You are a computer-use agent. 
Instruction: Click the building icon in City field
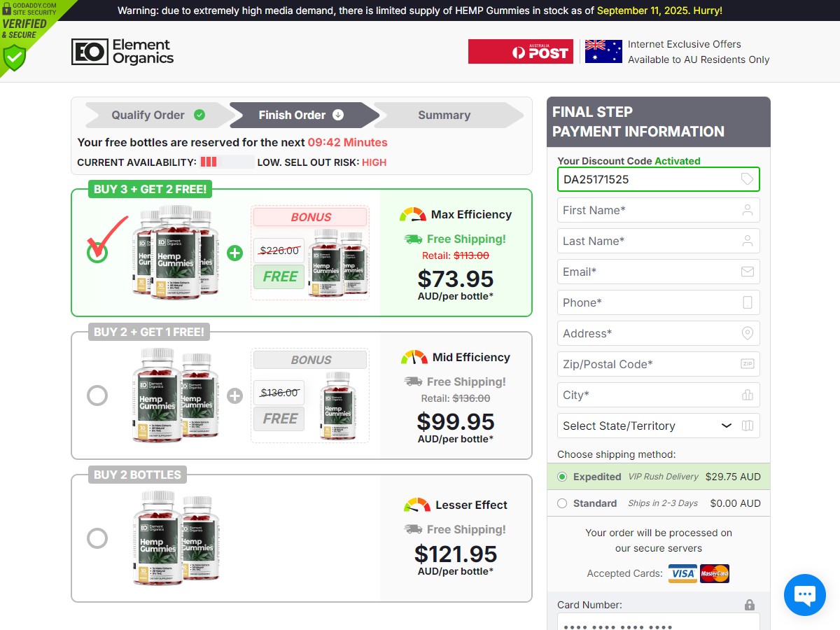(x=748, y=395)
